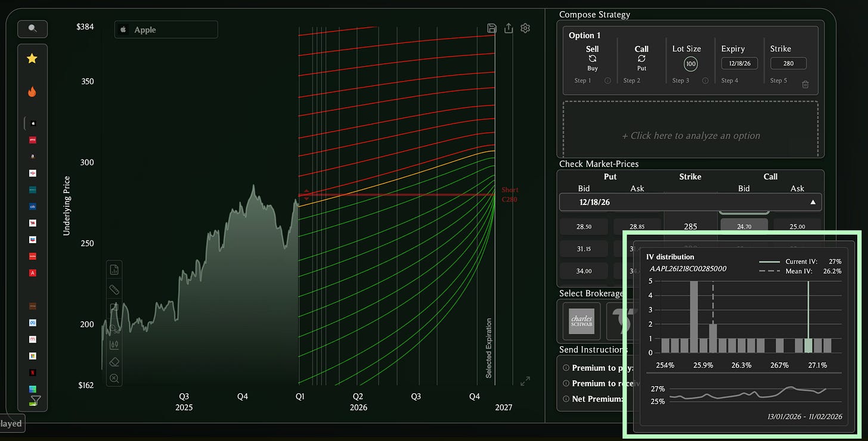Expand the 12/18/26 expiration dropdown
868x441 pixels.
(x=690, y=202)
